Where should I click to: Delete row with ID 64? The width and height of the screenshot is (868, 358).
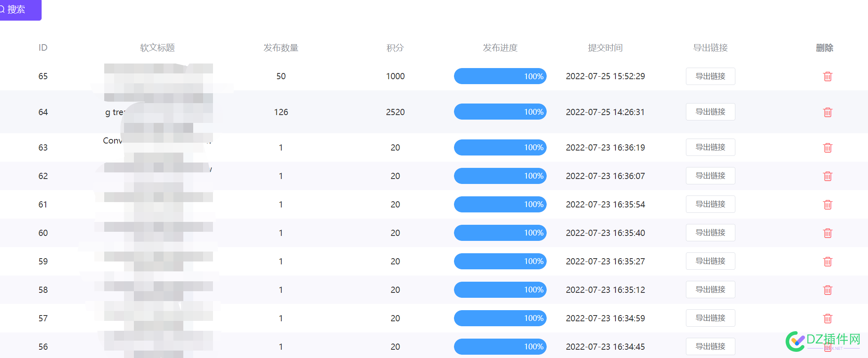[x=828, y=112]
